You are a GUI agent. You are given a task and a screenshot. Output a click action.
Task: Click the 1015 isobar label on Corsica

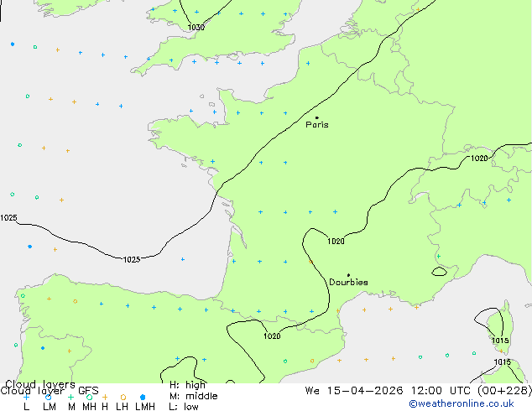click(500, 341)
